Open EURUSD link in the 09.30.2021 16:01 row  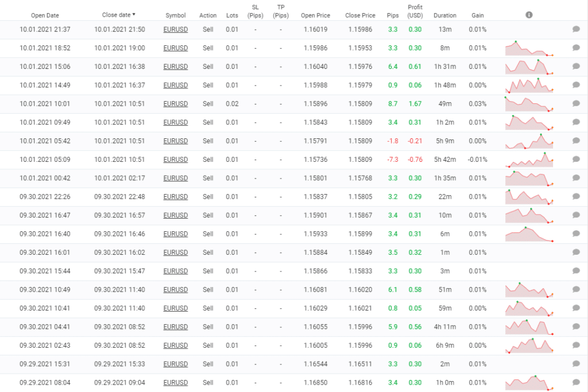coord(176,252)
